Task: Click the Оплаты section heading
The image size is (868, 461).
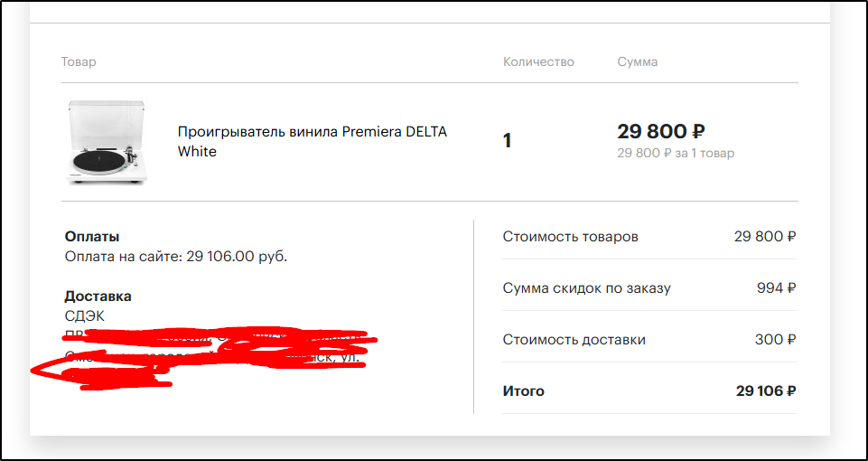Action: [92, 237]
